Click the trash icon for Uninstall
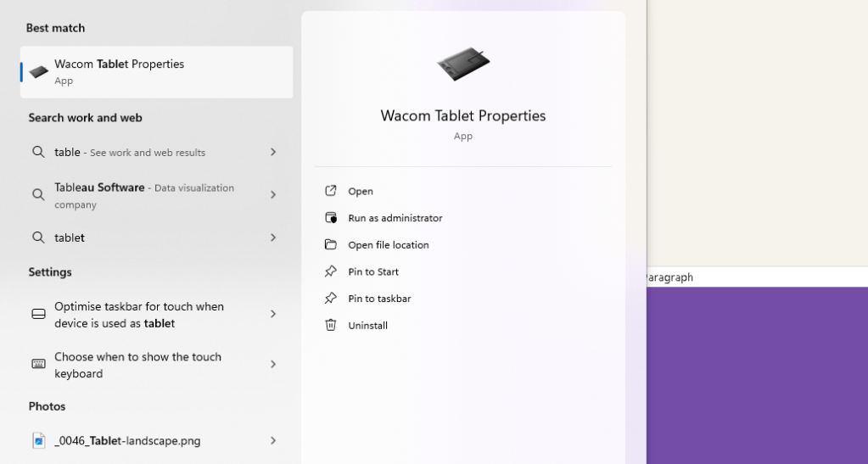The height and width of the screenshot is (464, 868). pyautogui.click(x=330, y=325)
